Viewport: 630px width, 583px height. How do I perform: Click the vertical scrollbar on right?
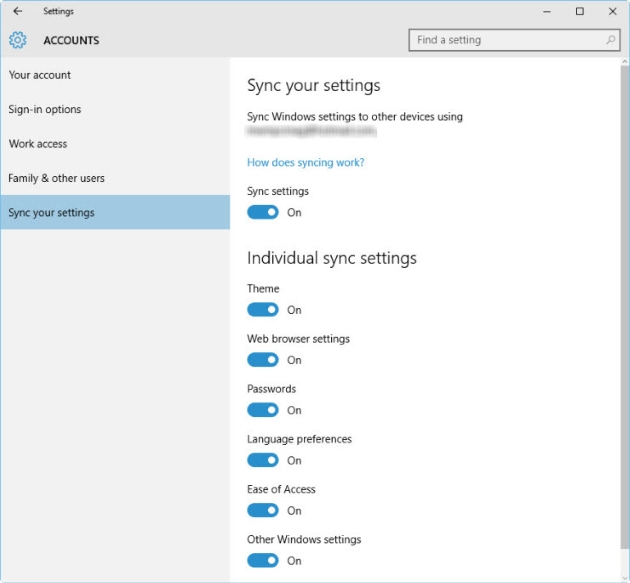click(x=624, y=300)
